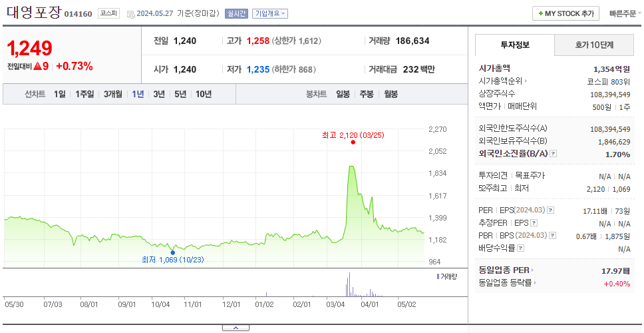This screenshot has height=333, width=644.
Task: Click the help icon beside 외국인소진율(B/A)
Action: pos(554,154)
